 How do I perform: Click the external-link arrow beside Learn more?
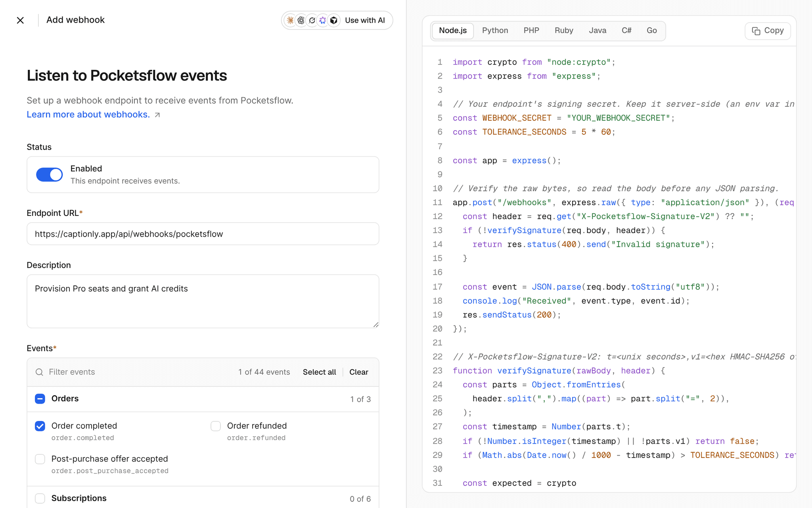click(x=157, y=115)
